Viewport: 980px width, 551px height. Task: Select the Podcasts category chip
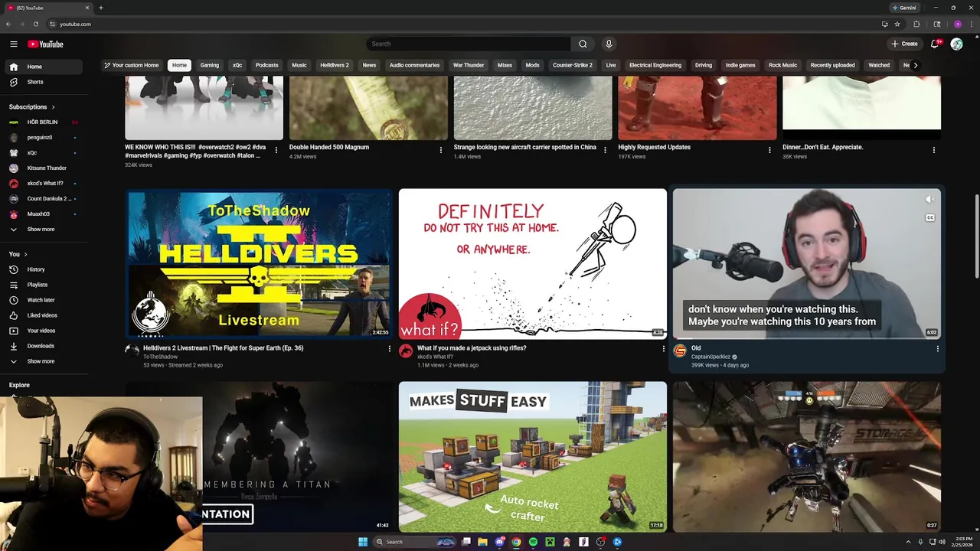(x=266, y=65)
